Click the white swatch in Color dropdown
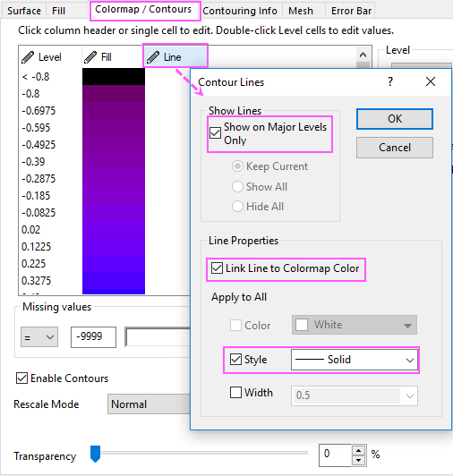The image size is (453, 476). (302, 325)
